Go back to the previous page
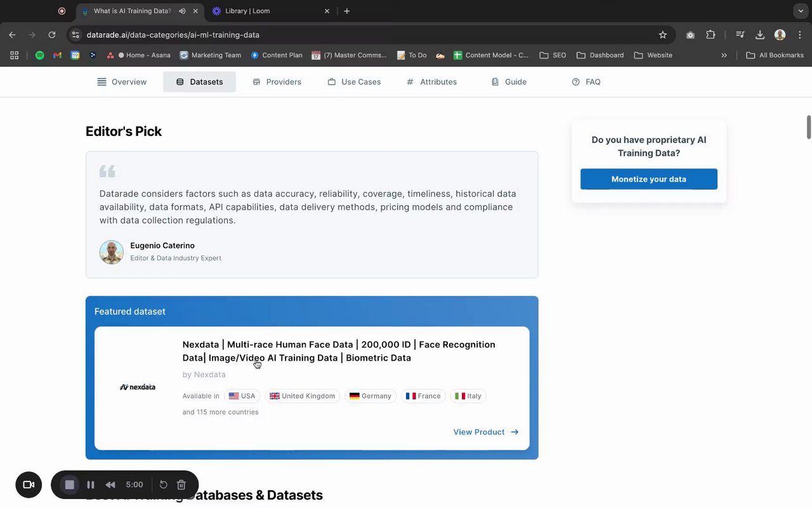 click(x=12, y=35)
